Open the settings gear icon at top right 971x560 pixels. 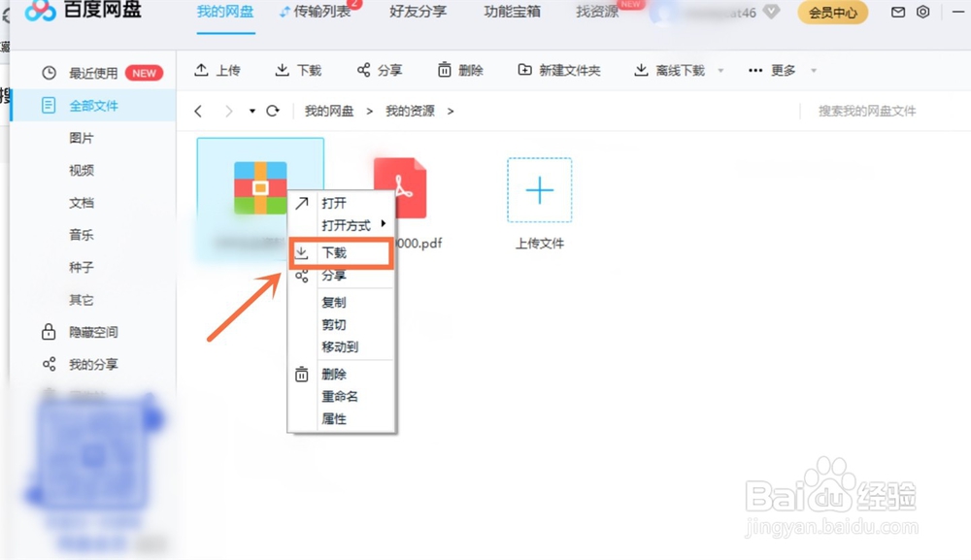(923, 11)
